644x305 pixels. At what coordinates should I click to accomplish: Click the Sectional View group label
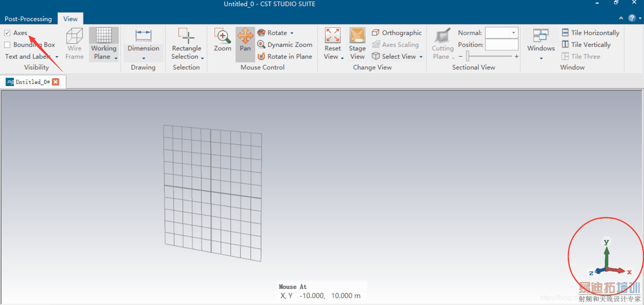point(474,67)
